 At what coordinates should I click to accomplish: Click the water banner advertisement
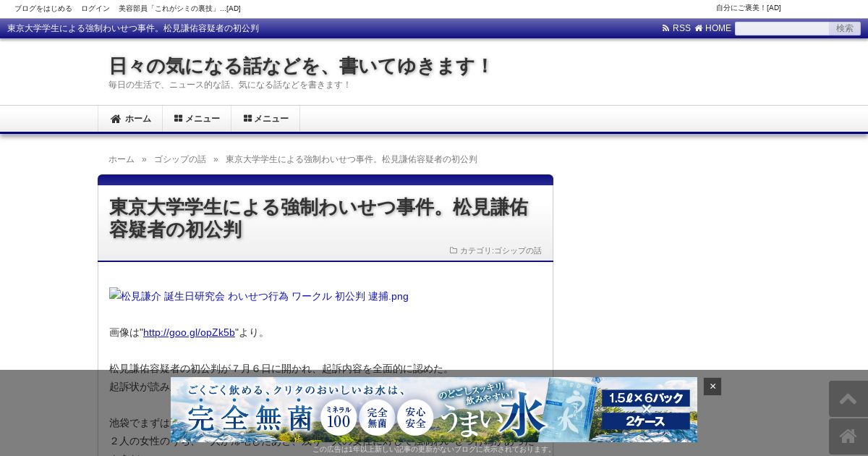(x=434, y=410)
